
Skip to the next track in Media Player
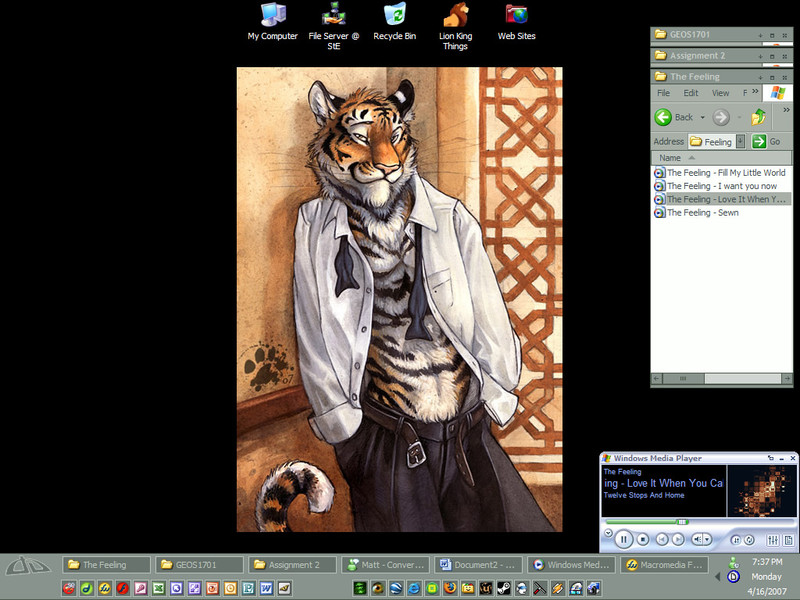coord(678,539)
